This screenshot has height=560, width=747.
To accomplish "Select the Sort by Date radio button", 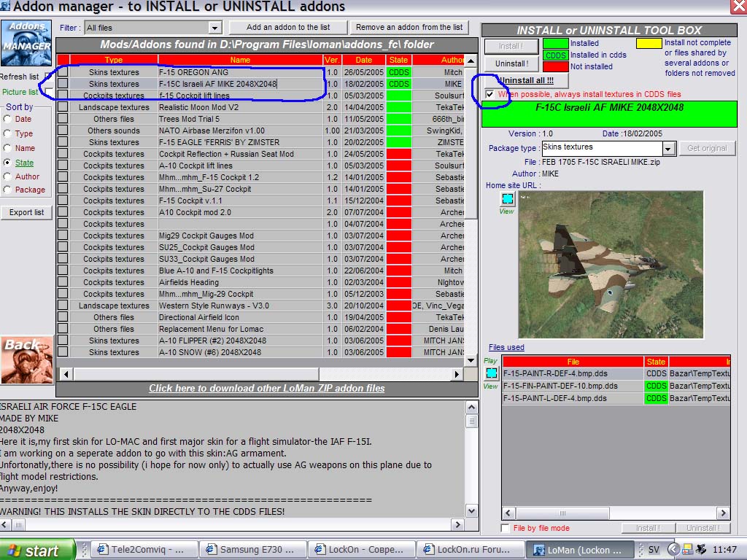I will tap(7, 119).
